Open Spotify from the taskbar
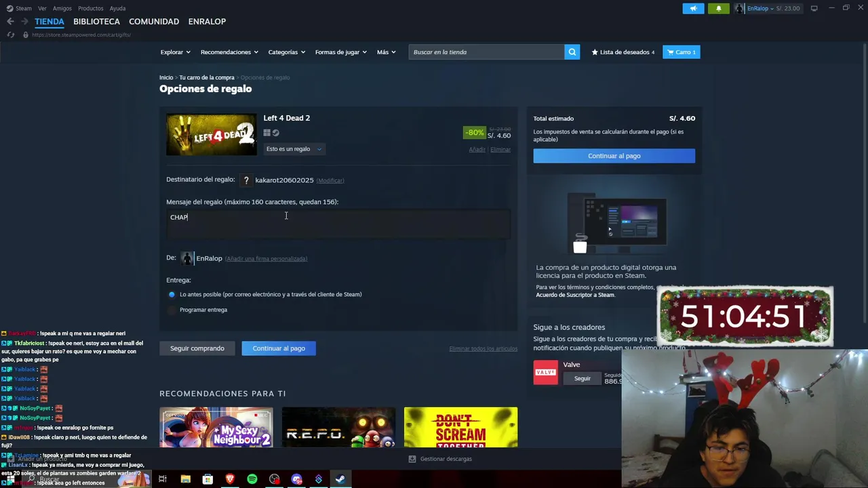The height and width of the screenshot is (488, 868). (252, 479)
